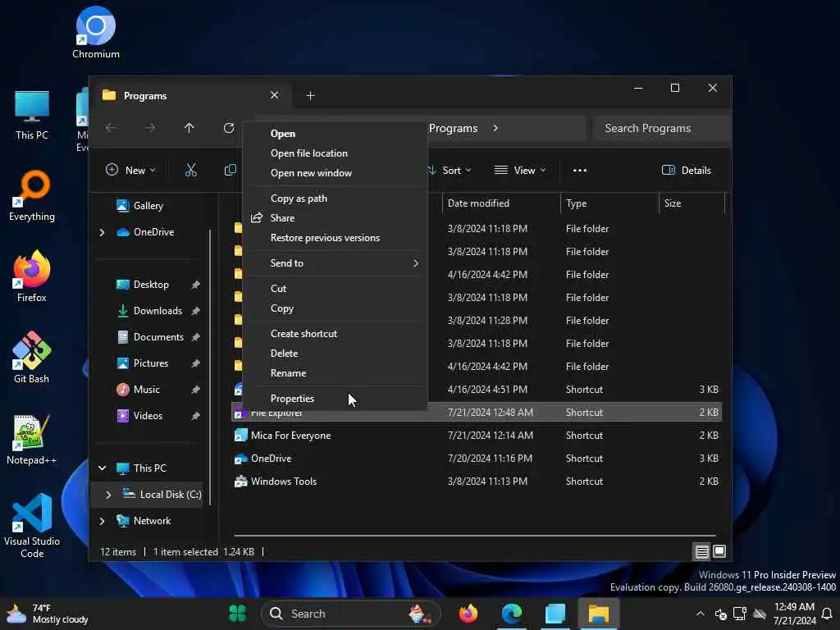Open Videos in the navigation pane

pyautogui.click(x=139, y=416)
